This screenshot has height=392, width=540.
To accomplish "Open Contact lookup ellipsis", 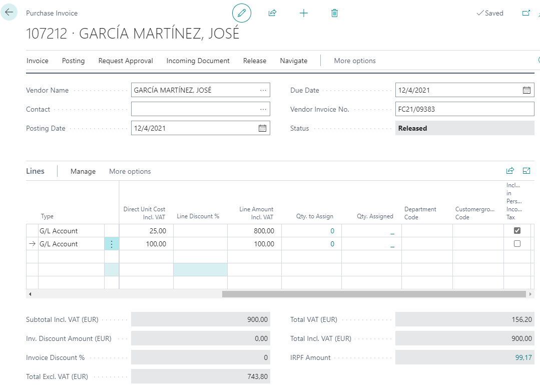I will pos(263,109).
